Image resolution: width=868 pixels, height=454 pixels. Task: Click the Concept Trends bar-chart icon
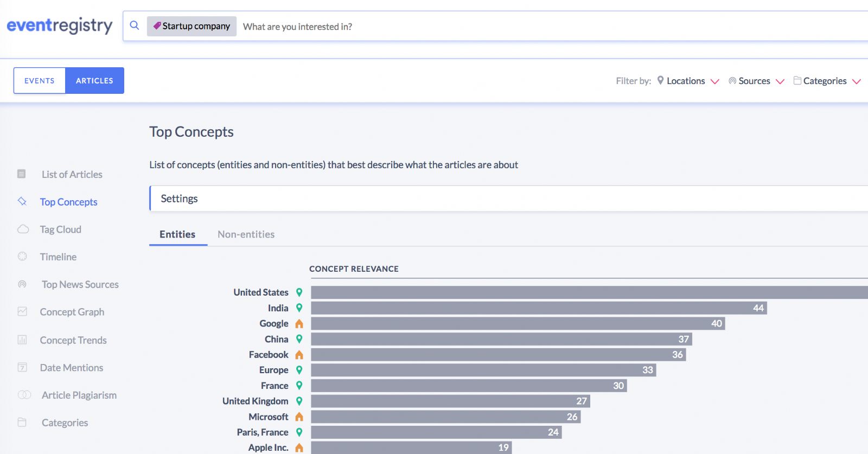pyautogui.click(x=22, y=340)
